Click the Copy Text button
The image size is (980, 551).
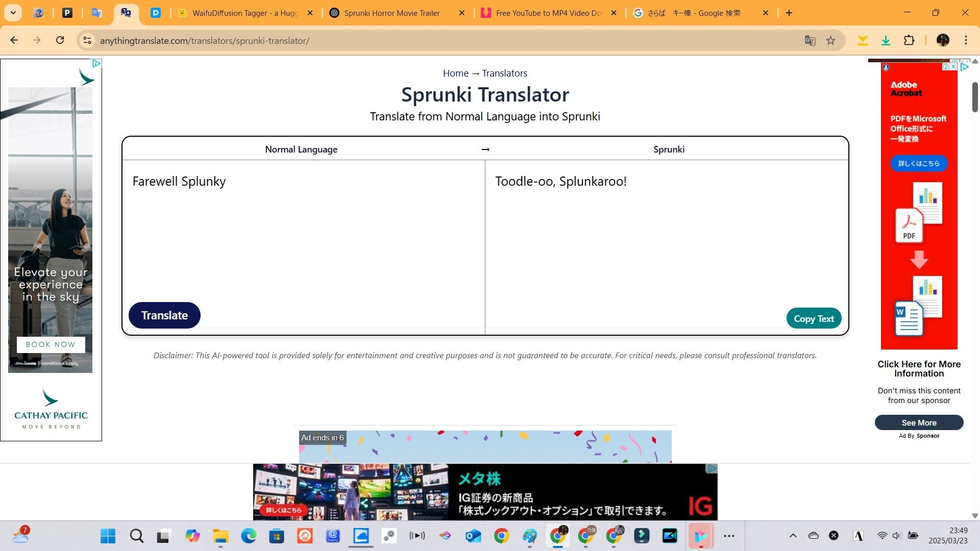[x=814, y=318]
